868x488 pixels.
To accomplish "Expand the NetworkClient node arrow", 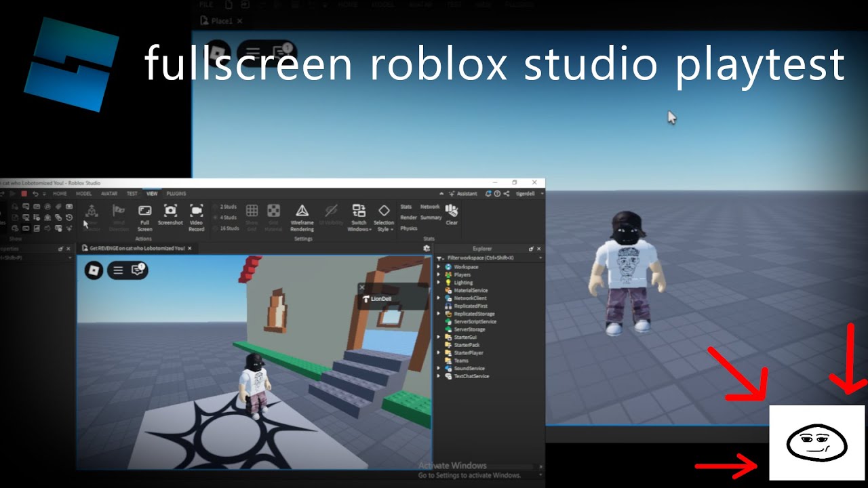I will [x=439, y=298].
